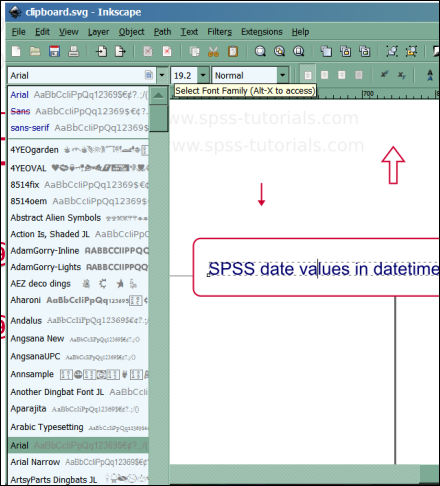440x486 pixels.
Task: Click the Export icon in the toolbar
Action: (x=120, y=51)
